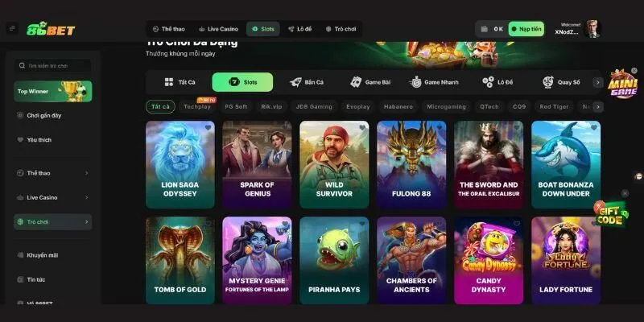
Task: Open the Top Winner banner
Action: click(x=53, y=91)
